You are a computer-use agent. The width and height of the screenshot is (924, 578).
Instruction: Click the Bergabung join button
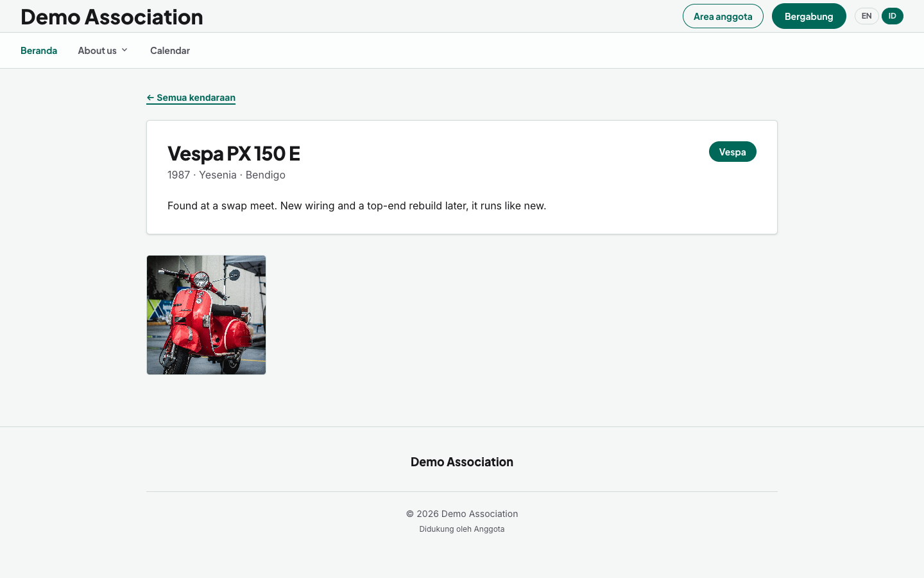809,16
